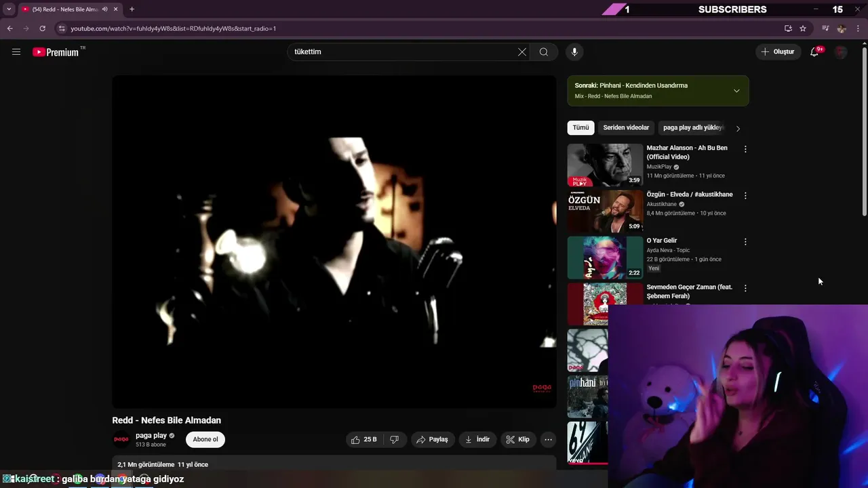Click MuzikPlay channel name
Screen dimensions: 868x488
(658, 167)
